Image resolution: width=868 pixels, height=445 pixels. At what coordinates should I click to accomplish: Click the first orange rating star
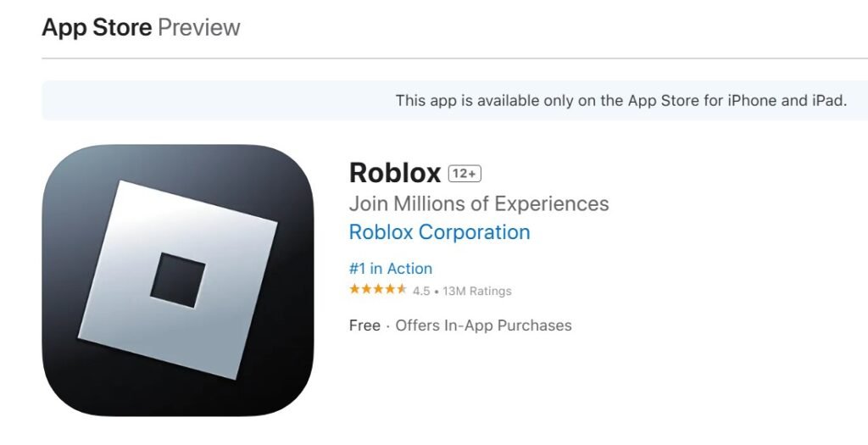point(355,290)
